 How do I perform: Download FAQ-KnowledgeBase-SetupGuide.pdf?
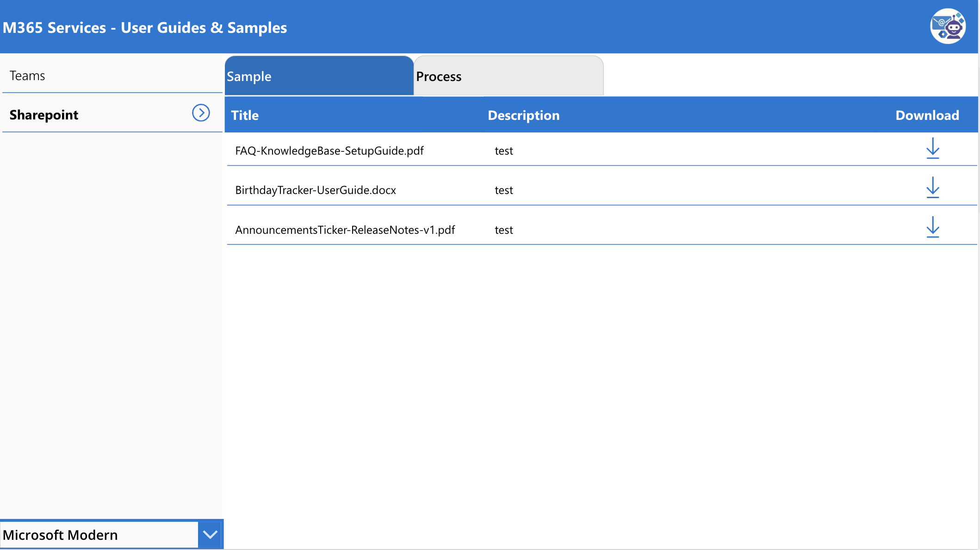933,148
